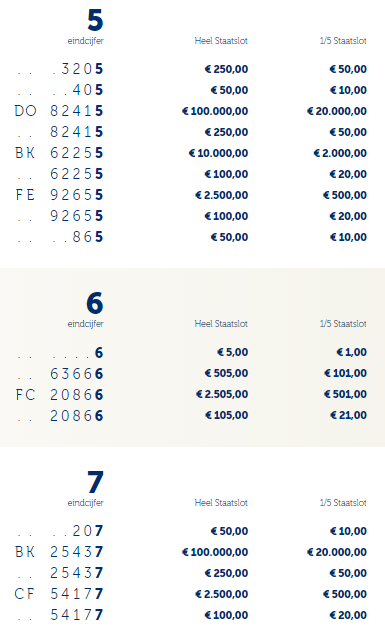Select the CF 54177 lottery number

click(59, 594)
